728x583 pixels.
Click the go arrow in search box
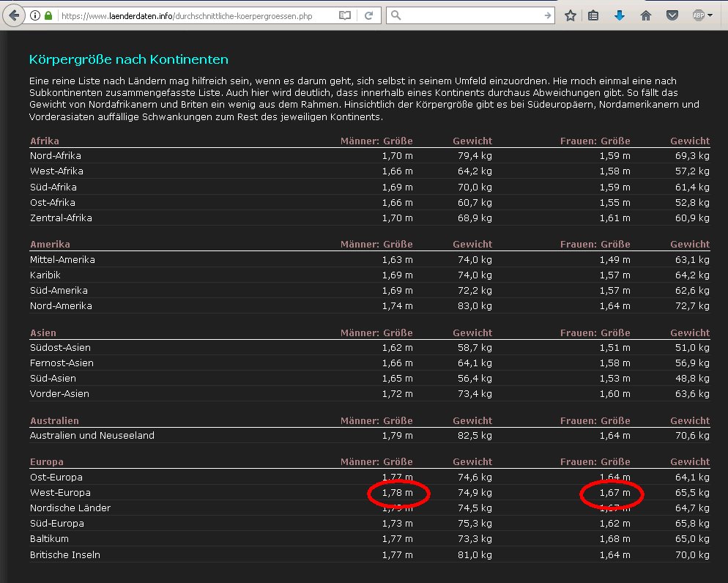point(548,15)
